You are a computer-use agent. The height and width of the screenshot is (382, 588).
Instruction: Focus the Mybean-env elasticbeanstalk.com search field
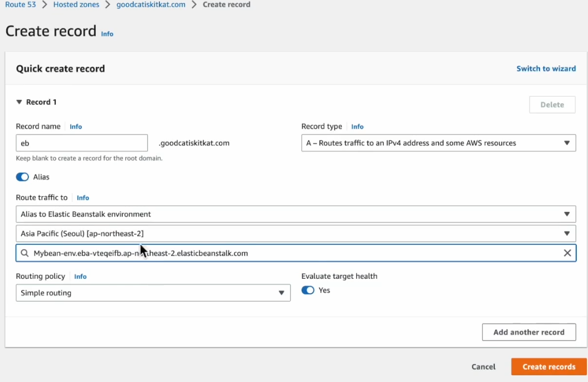pos(296,253)
